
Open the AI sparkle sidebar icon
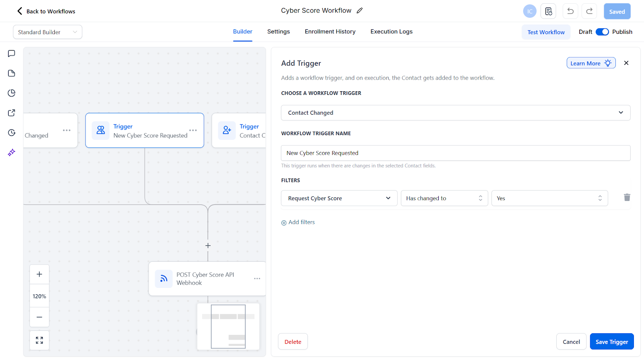12,152
